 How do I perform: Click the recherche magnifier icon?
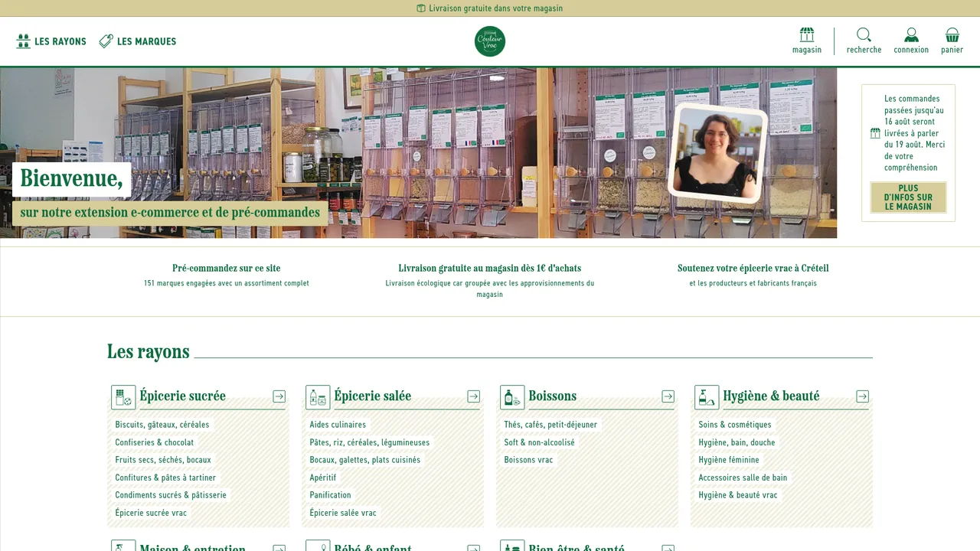pyautogui.click(x=864, y=35)
